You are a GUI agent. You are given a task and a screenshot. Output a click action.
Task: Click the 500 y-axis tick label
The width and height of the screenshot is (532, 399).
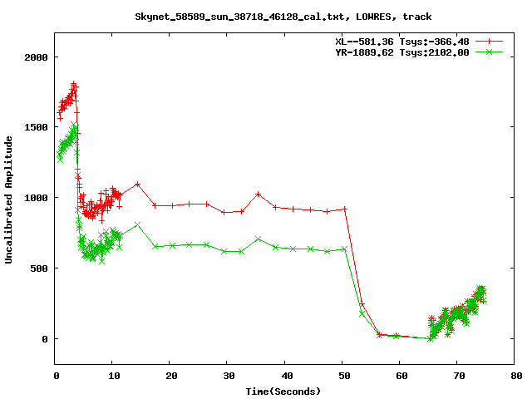(x=39, y=268)
